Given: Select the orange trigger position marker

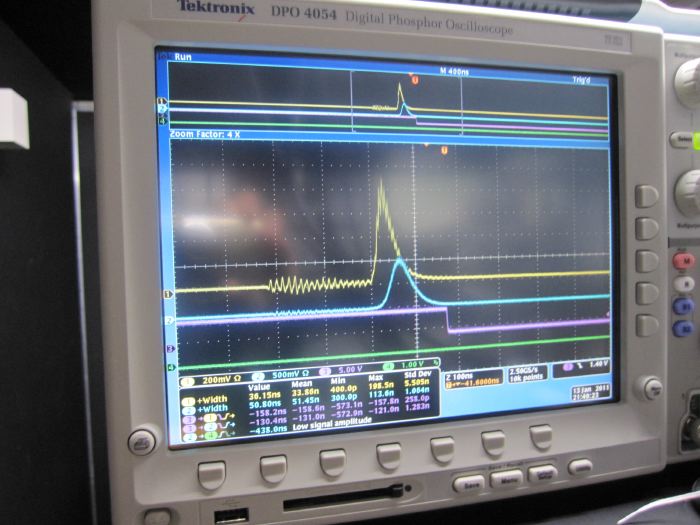Looking at the screenshot, I should point(444,150).
